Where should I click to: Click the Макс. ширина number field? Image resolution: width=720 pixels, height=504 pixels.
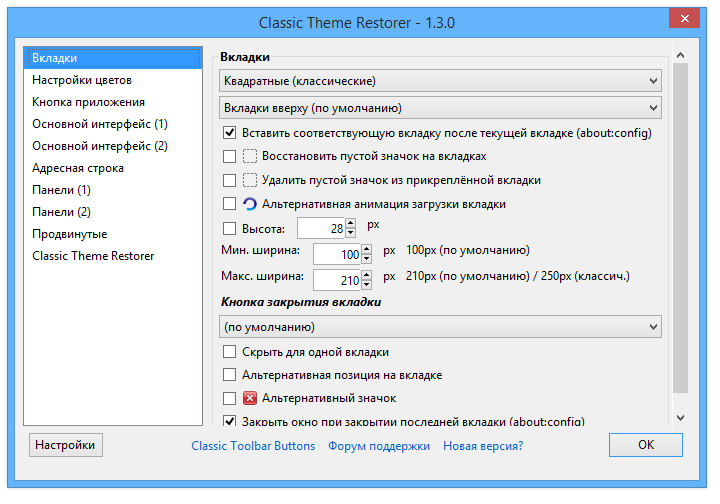pos(338,280)
